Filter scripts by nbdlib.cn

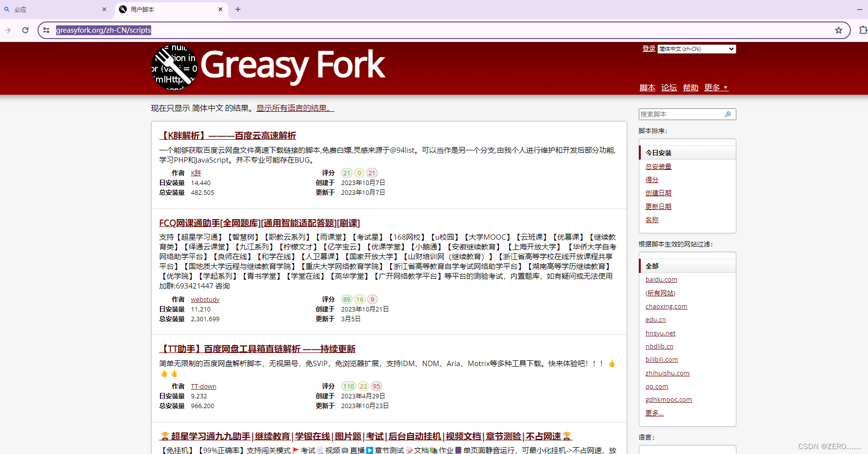pyautogui.click(x=659, y=346)
